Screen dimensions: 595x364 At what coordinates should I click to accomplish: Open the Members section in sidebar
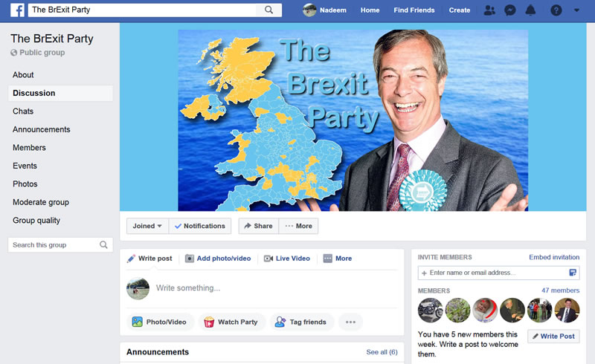tap(29, 148)
